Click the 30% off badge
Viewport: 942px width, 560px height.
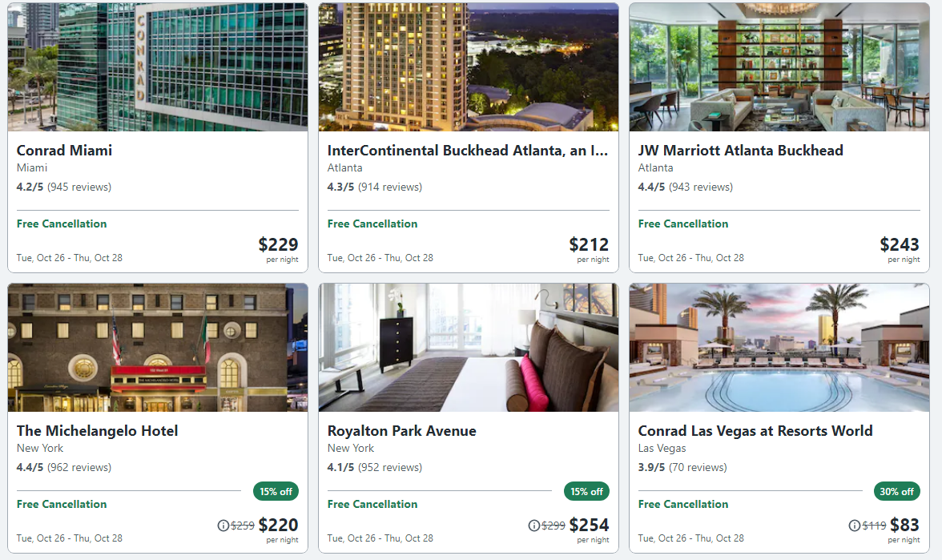[897, 492]
